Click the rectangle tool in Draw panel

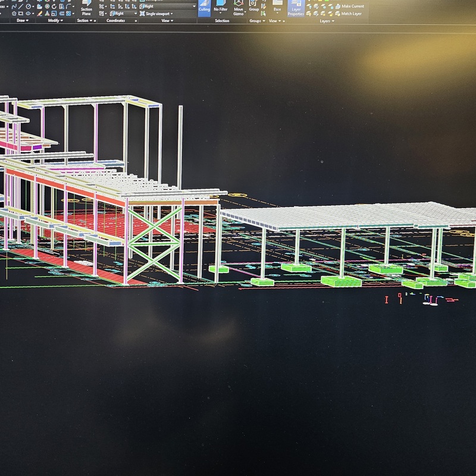point(22,13)
